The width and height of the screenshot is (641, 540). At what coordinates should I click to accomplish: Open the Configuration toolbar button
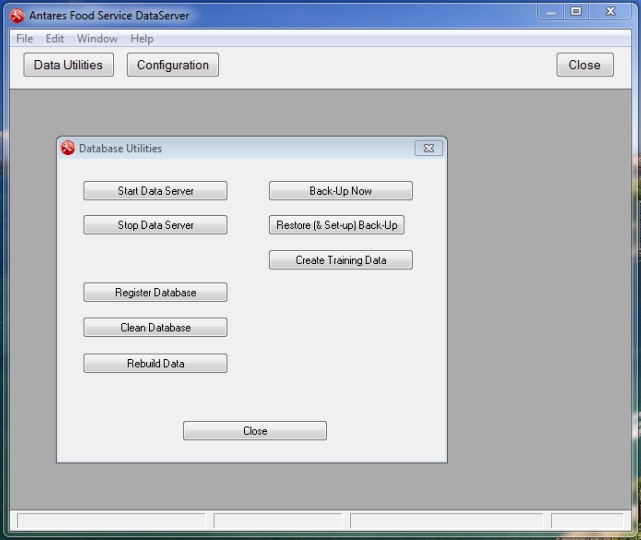click(x=173, y=65)
